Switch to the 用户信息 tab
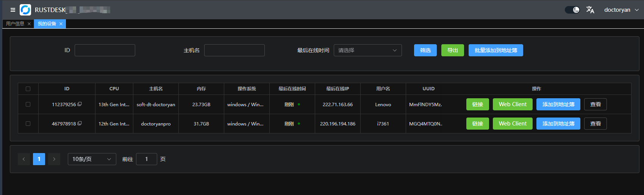This screenshot has height=195, width=644. point(15,24)
